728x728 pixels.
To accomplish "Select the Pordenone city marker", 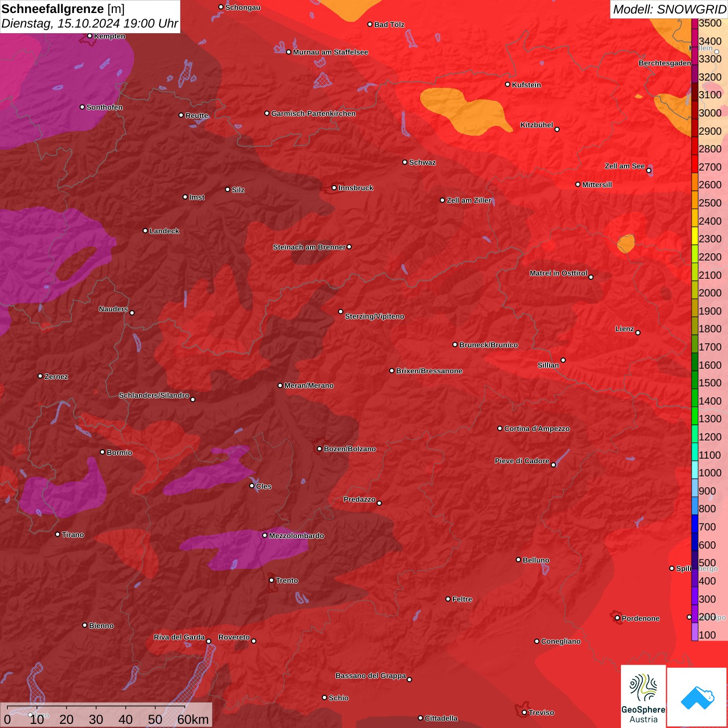I will point(617,618).
